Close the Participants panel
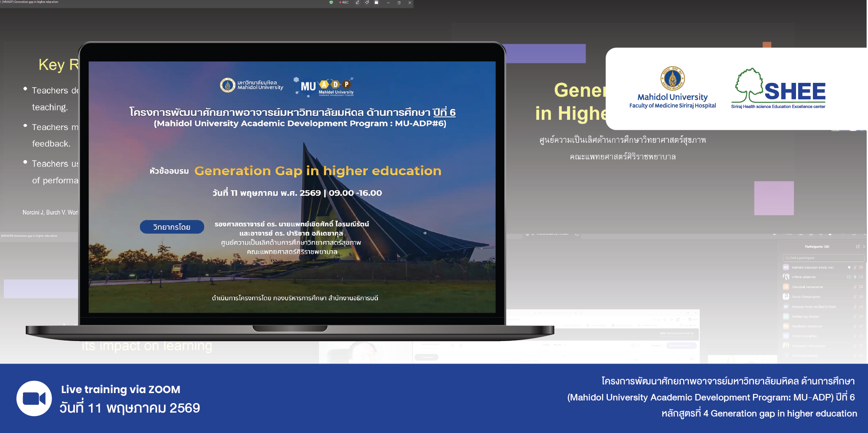 [x=864, y=246]
